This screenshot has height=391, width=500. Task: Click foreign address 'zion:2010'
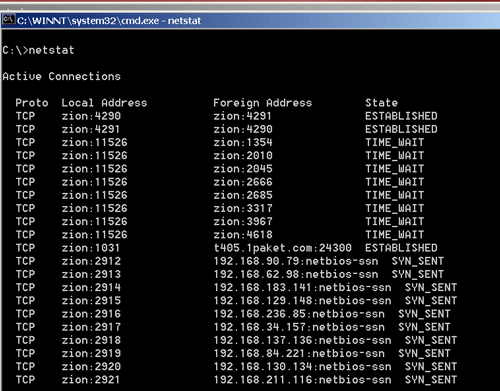(x=243, y=155)
